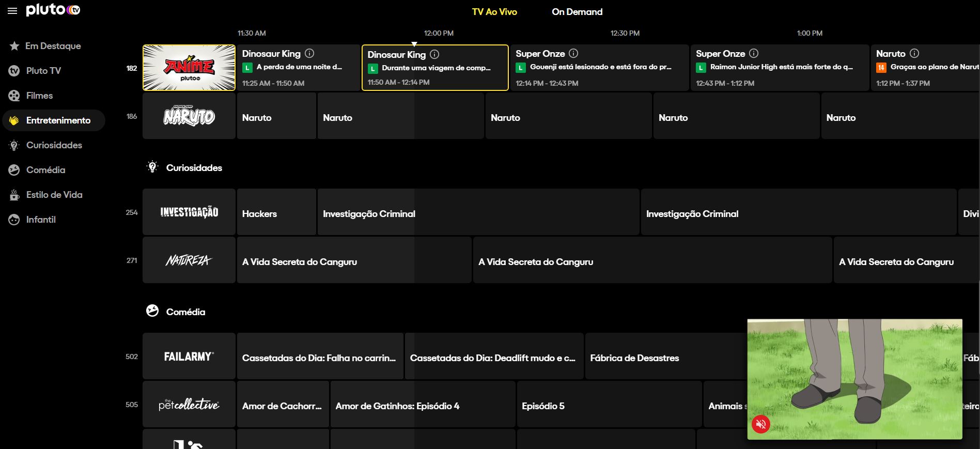Open Naruto channel logo
The image size is (980, 449).
189,116
